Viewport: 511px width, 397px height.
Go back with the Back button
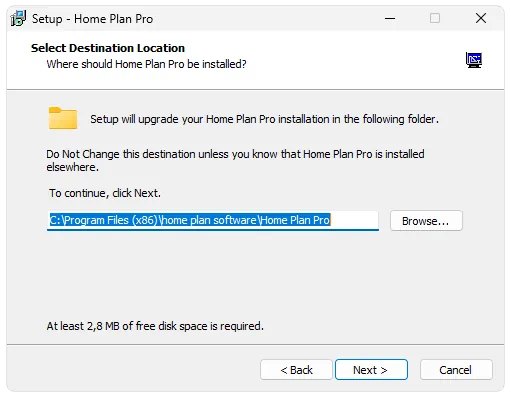pos(296,370)
